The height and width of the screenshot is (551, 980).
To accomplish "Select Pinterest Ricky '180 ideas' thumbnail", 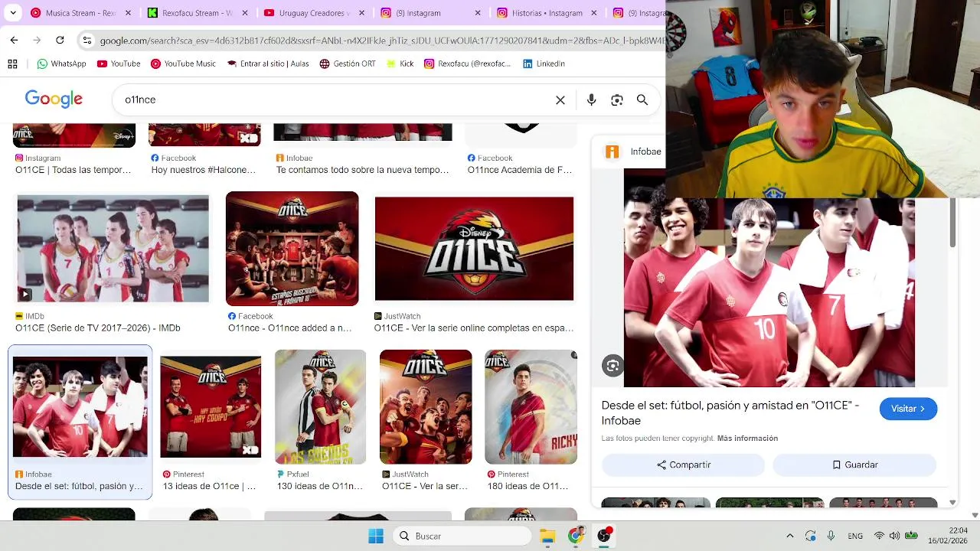I will [531, 406].
